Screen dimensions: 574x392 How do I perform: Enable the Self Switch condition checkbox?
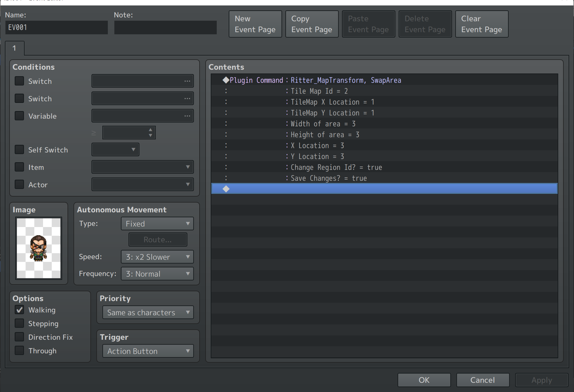click(x=19, y=150)
